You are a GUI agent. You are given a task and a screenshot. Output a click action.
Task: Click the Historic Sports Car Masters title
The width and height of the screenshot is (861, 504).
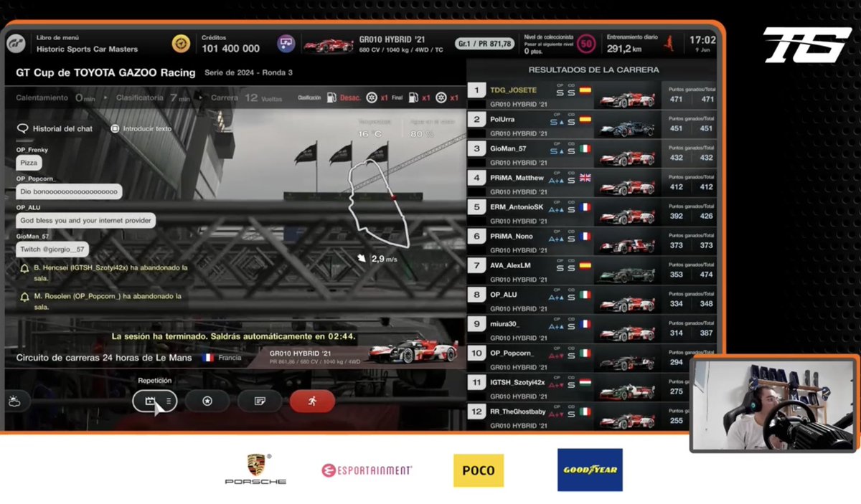(x=85, y=49)
